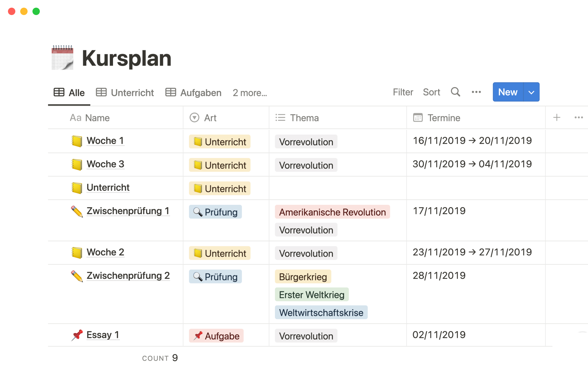Click the Filter button
The height and width of the screenshot is (368, 588).
pos(403,92)
